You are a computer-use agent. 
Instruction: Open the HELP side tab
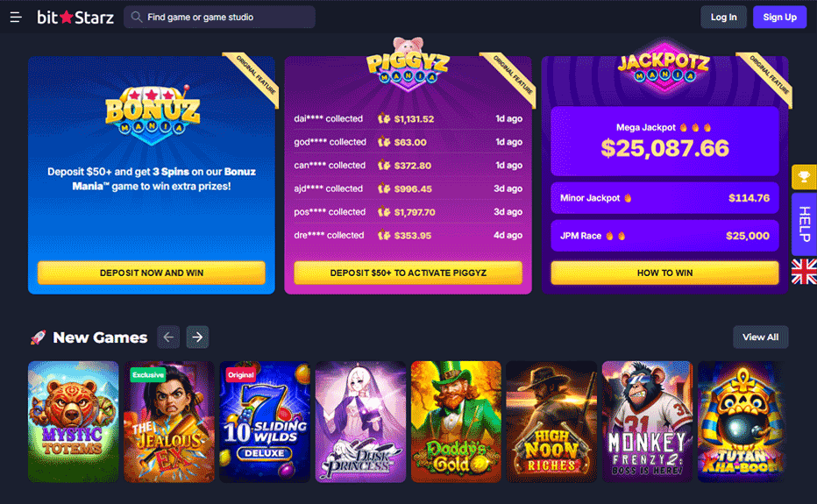click(x=804, y=224)
